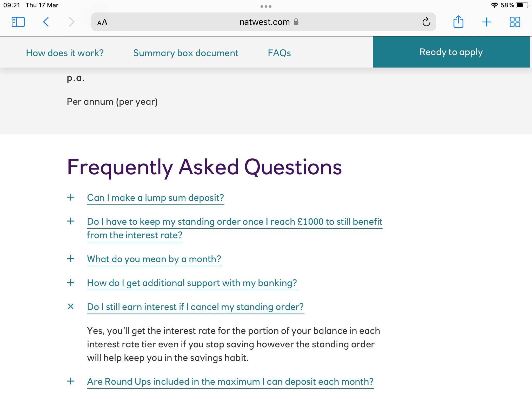Collapse the cancel standing order answer

(x=71, y=307)
